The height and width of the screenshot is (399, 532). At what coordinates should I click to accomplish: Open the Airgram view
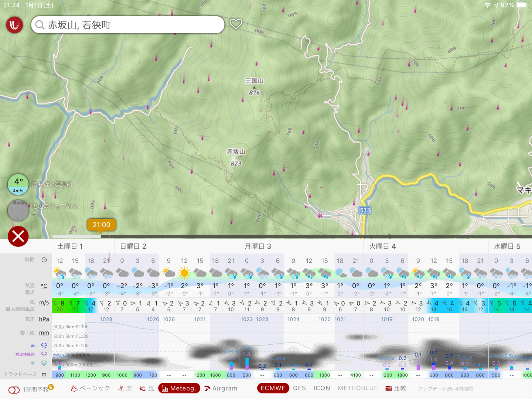(x=221, y=388)
